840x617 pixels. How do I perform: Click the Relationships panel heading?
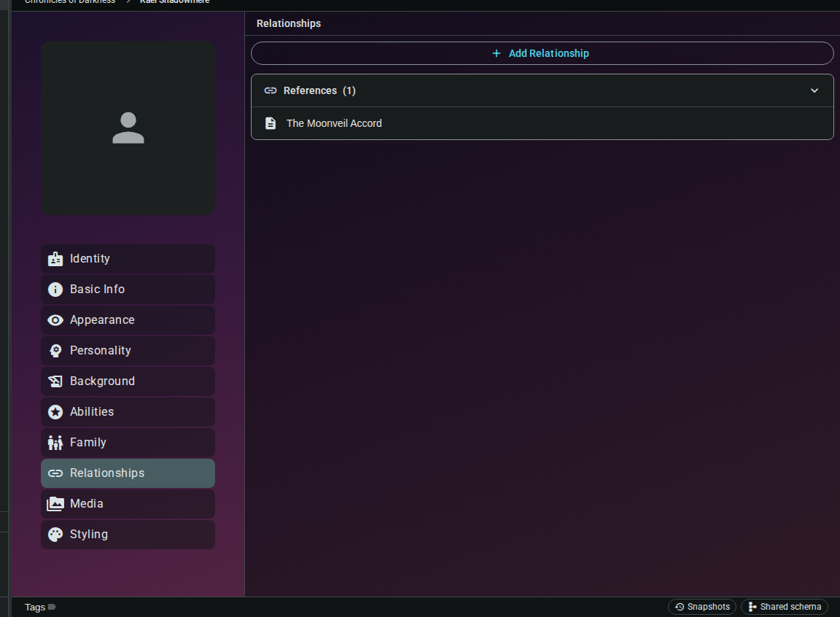point(289,23)
